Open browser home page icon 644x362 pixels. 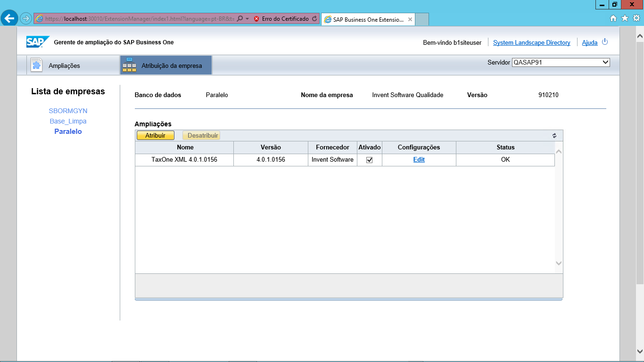[x=613, y=18]
